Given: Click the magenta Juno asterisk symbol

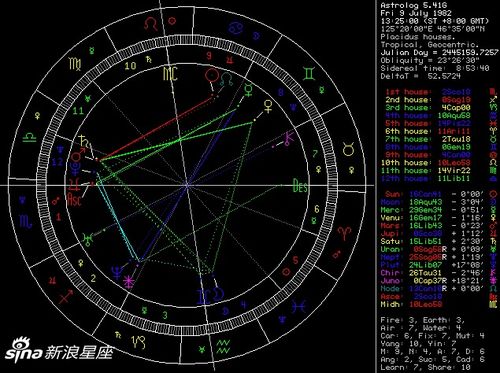Looking at the screenshot, I should 129,282.
